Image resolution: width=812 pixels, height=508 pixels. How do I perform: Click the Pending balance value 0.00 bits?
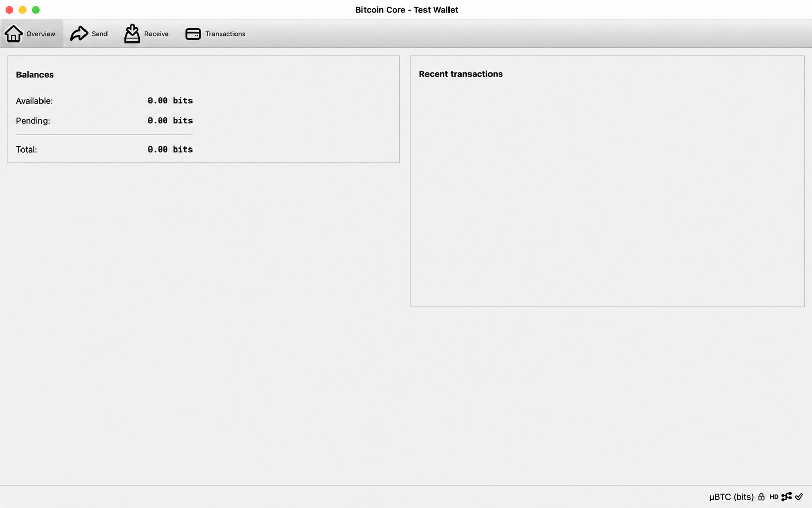170,121
